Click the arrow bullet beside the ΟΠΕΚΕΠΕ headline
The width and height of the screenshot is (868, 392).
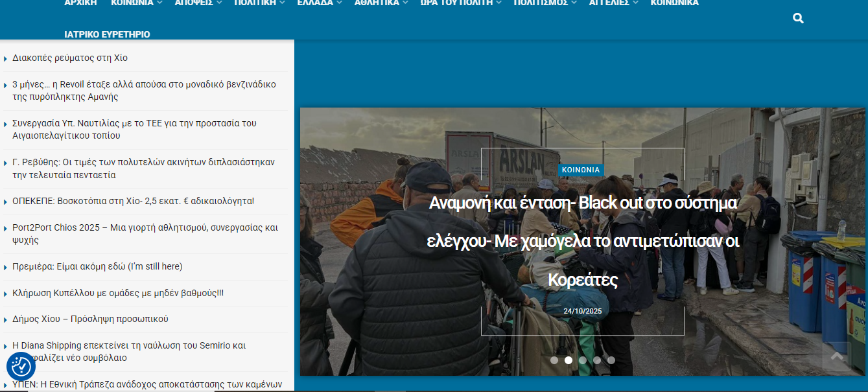[6, 202]
